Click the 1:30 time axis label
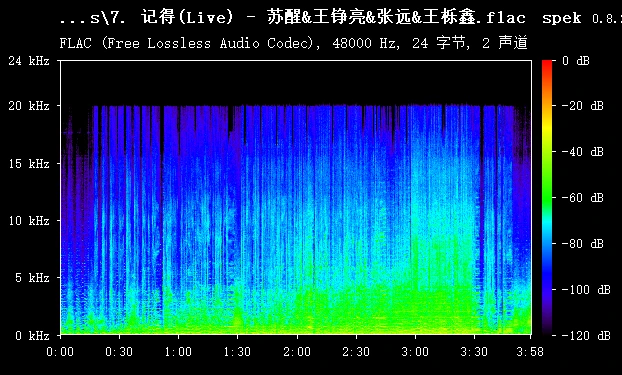622x375 pixels. (237, 352)
